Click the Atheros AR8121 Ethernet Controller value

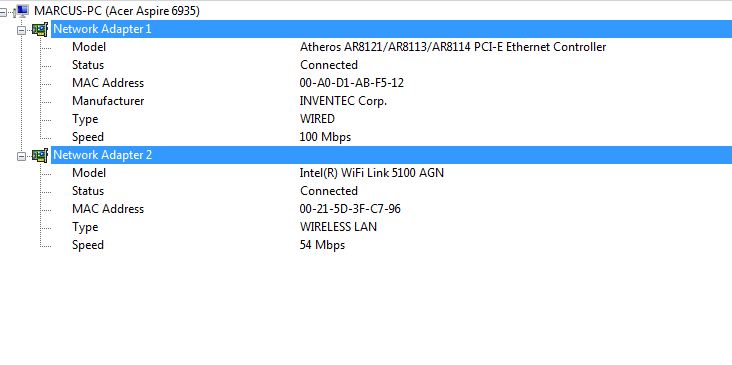pos(453,47)
